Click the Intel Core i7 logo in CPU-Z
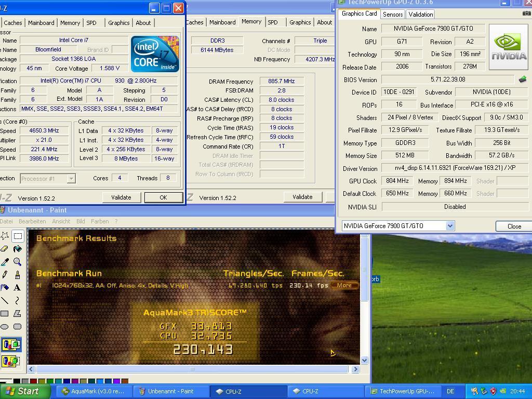This screenshot has height=399, width=532. pyautogui.click(x=155, y=54)
